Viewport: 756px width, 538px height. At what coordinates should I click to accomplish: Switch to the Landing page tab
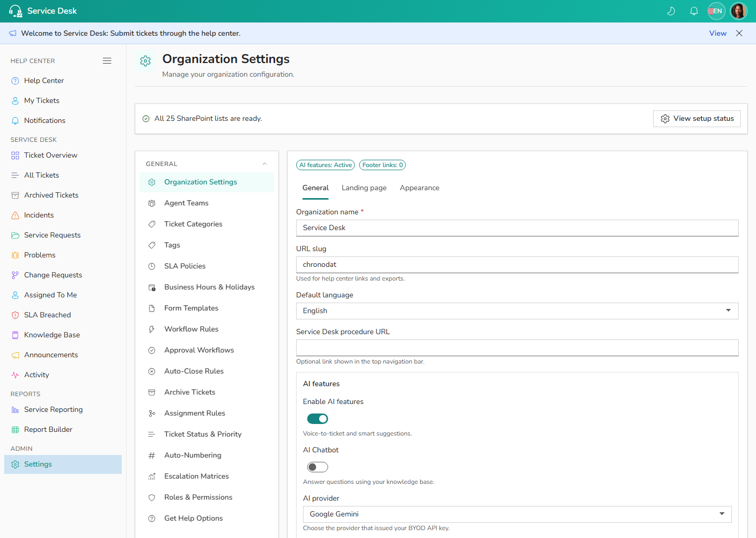(x=364, y=188)
